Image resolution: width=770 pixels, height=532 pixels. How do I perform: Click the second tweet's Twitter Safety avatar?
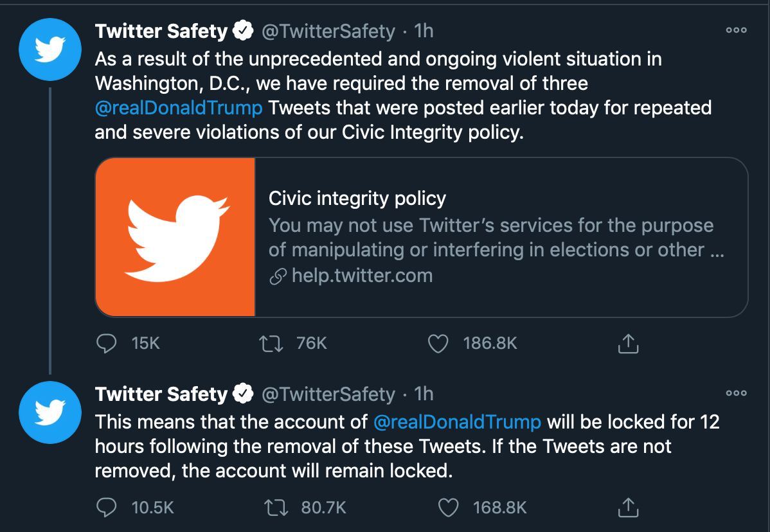coord(50,413)
